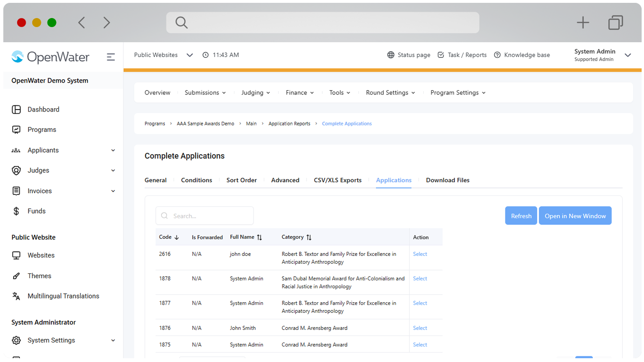Switch to the CSV/XLS Exports tab
644x362 pixels.
coord(338,180)
